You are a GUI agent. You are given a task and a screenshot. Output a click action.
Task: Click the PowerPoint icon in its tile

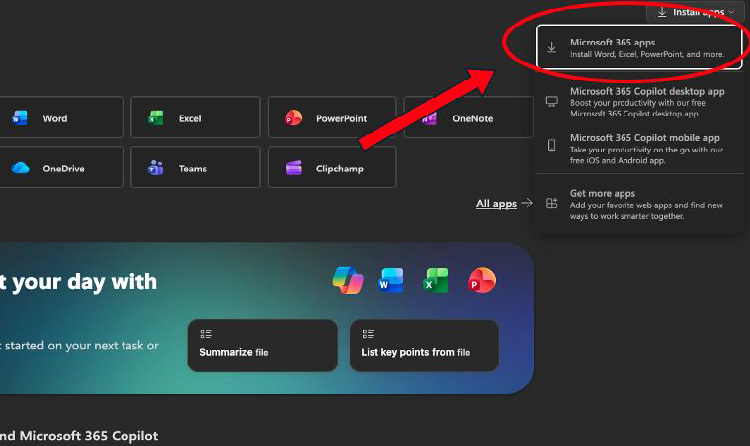pyautogui.click(x=293, y=117)
